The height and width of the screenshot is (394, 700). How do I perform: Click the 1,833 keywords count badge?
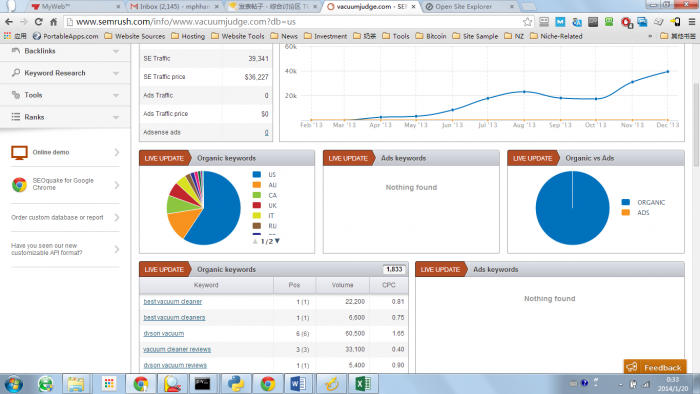pos(394,269)
